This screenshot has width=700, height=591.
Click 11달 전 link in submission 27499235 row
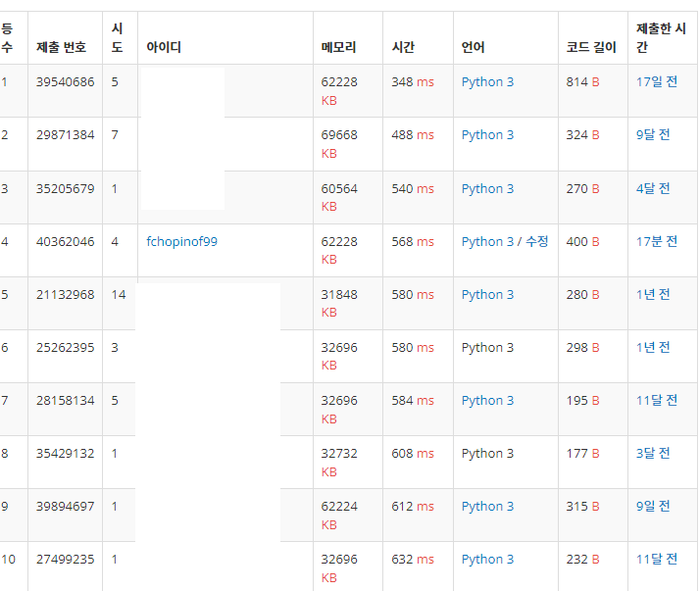[x=657, y=560]
